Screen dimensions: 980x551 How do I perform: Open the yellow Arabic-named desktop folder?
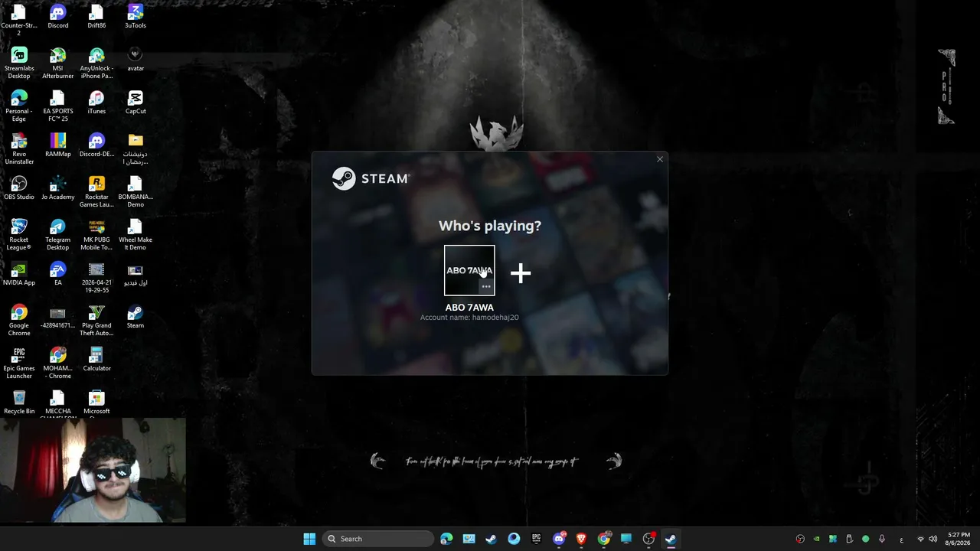coord(136,149)
